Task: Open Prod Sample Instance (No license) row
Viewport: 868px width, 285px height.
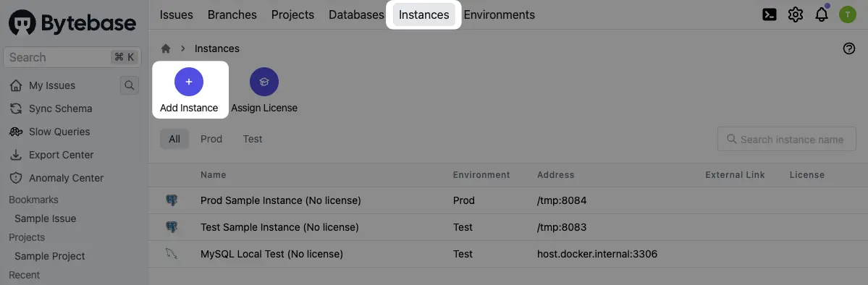Action: point(507,200)
